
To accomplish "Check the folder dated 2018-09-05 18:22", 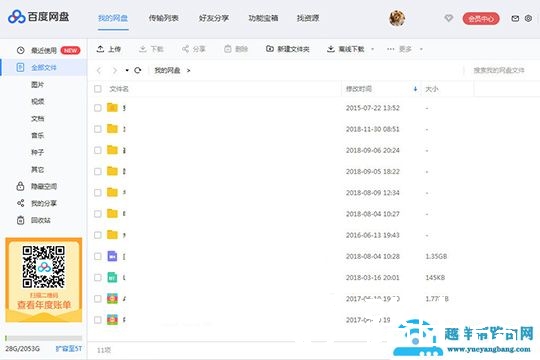I will [x=98, y=171].
